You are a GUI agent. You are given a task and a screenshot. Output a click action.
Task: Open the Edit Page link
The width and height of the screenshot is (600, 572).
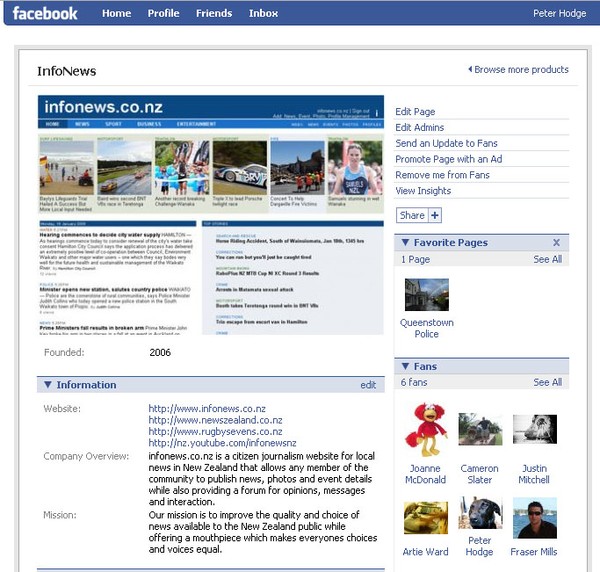tap(415, 112)
